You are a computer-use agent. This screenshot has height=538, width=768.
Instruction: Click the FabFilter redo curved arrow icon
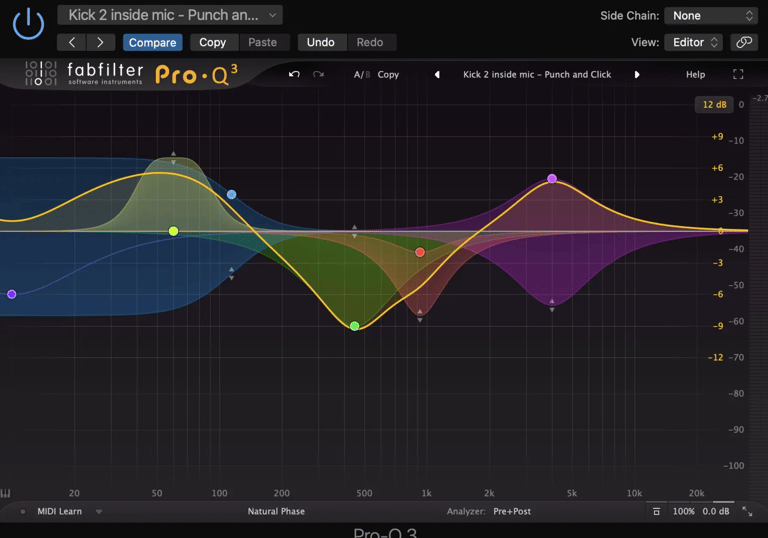(x=318, y=74)
